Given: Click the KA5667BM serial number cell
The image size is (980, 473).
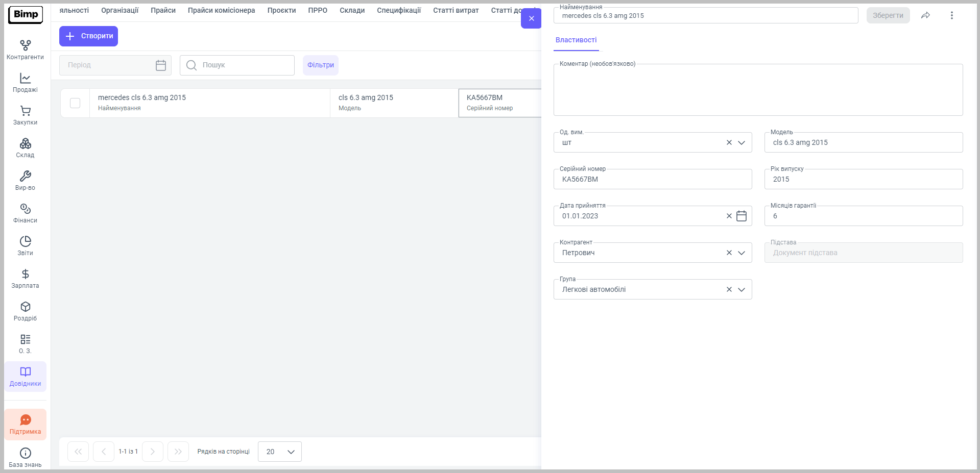Looking at the screenshot, I should (500, 103).
